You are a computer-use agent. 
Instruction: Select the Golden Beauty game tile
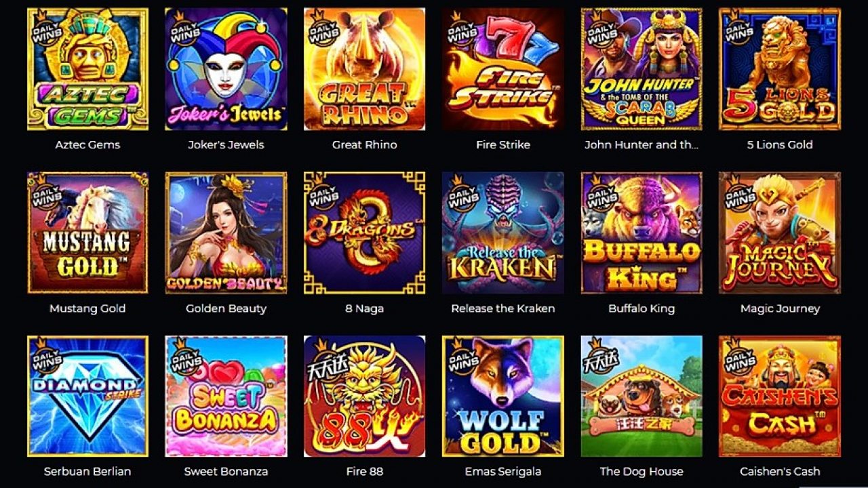[226, 232]
